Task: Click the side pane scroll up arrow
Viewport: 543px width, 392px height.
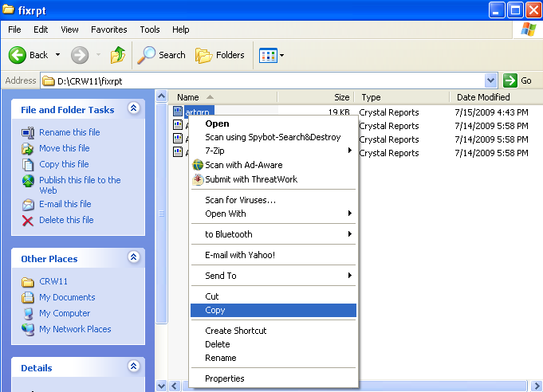Action: point(162,96)
